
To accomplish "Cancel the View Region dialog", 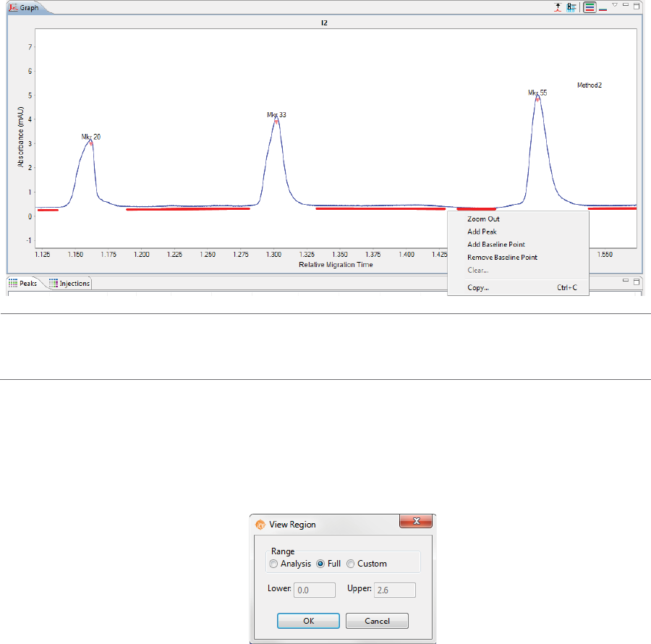I will (377, 621).
